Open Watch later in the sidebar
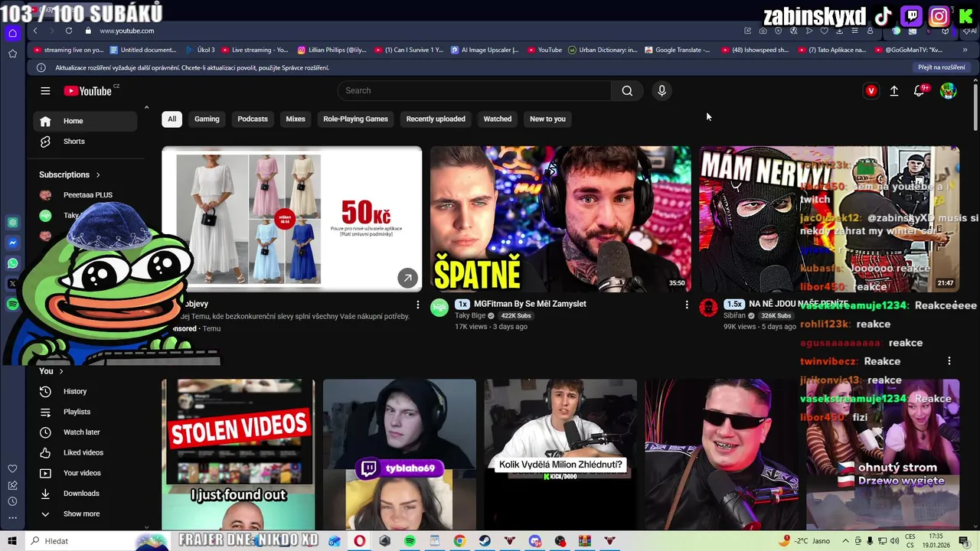 pos(85,432)
